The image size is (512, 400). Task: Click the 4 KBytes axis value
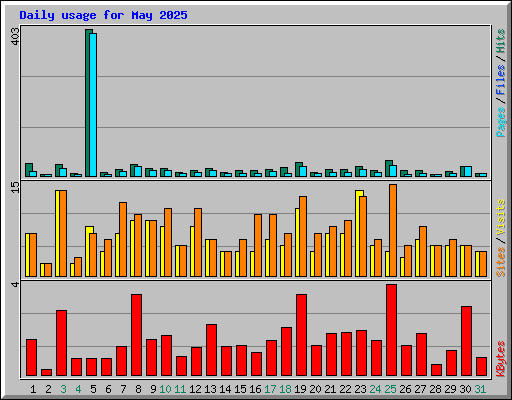click(15, 284)
